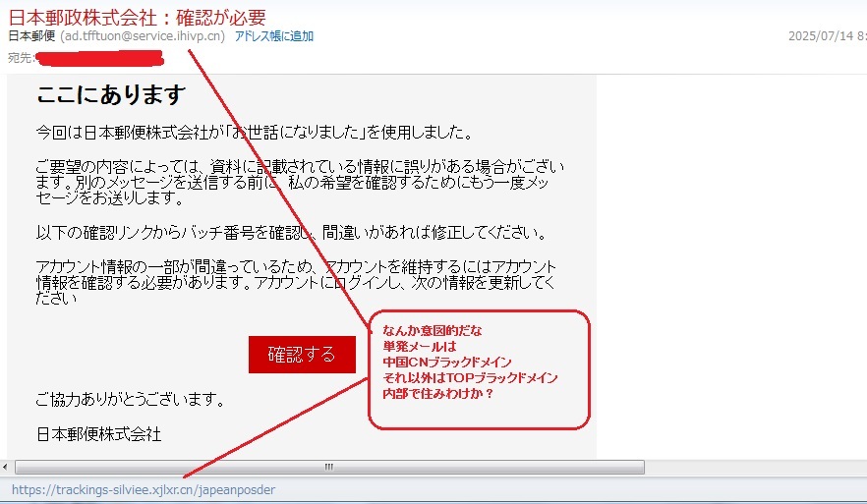867x504 pixels.
Task: Click the red 確認する button
Action: 302,355
